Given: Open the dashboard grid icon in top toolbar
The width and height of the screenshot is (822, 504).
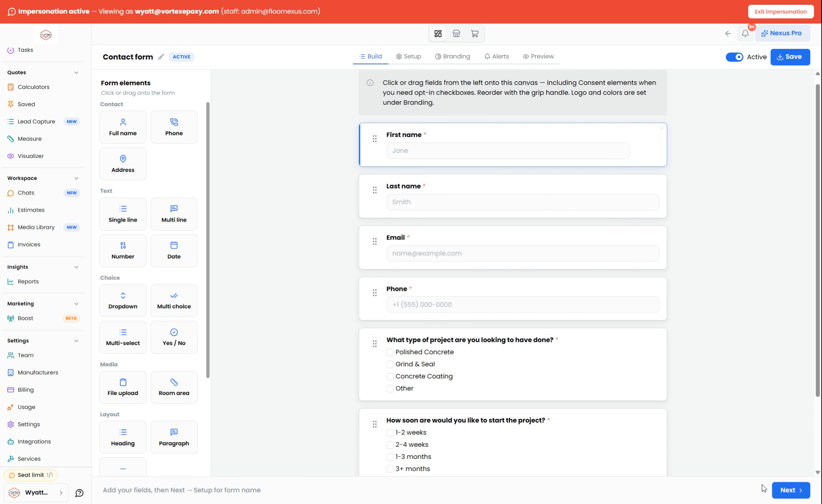Looking at the screenshot, I should [x=438, y=33].
